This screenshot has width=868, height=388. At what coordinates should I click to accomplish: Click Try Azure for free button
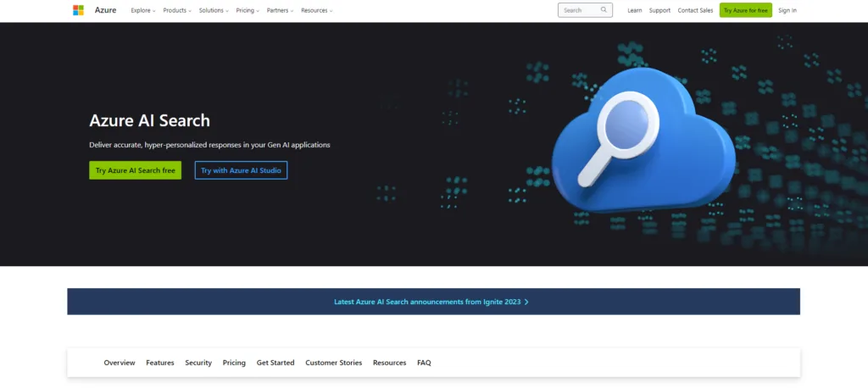coord(746,10)
